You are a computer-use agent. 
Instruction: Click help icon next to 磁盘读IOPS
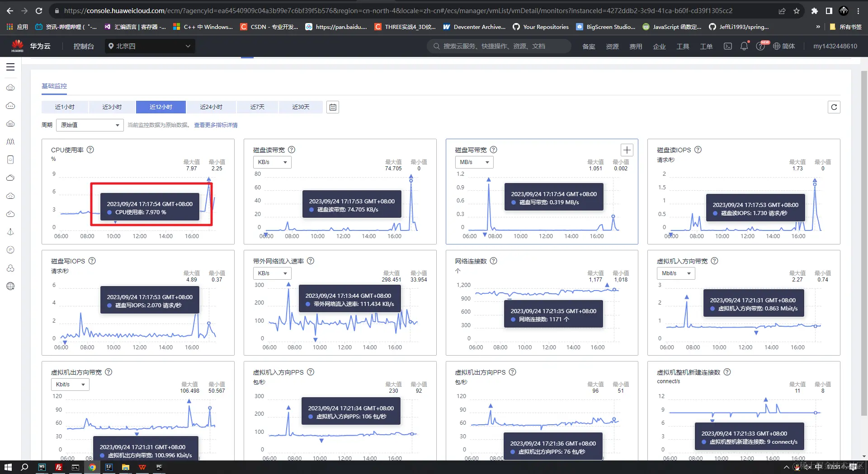click(698, 150)
